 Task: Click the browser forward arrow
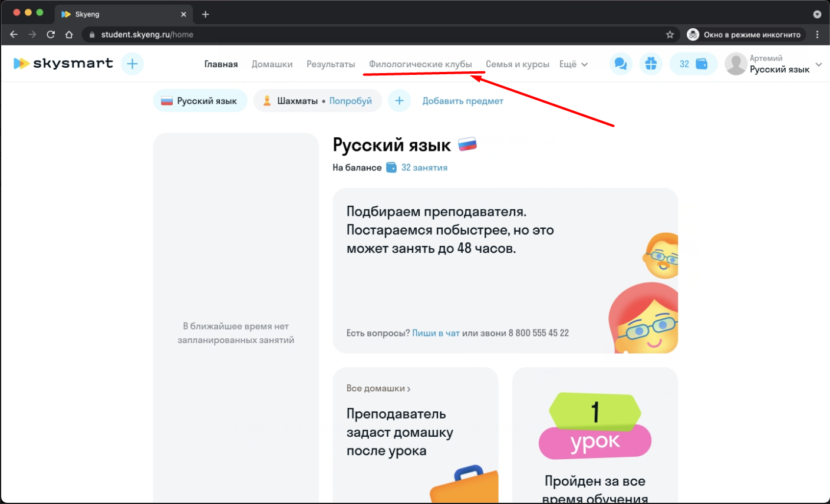[x=32, y=34]
